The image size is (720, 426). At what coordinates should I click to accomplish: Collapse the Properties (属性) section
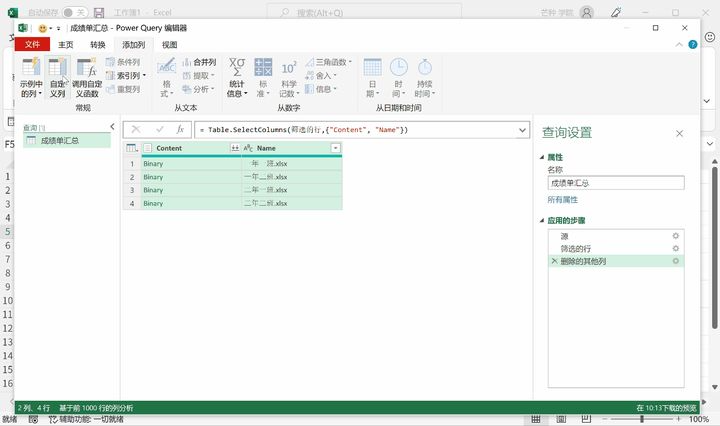542,157
